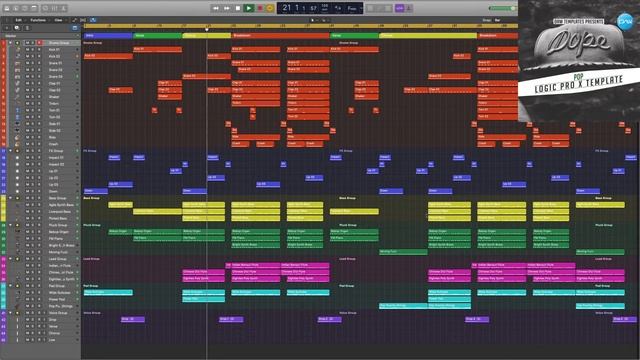This screenshot has width=640, height=360.
Task: Click the Rewind transport button
Action: pos(216,8)
